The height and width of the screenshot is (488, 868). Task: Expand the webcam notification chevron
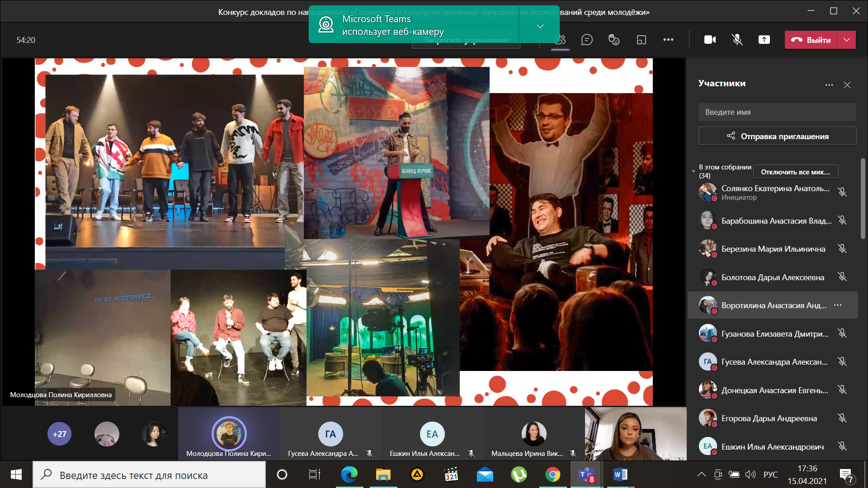click(x=540, y=26)
